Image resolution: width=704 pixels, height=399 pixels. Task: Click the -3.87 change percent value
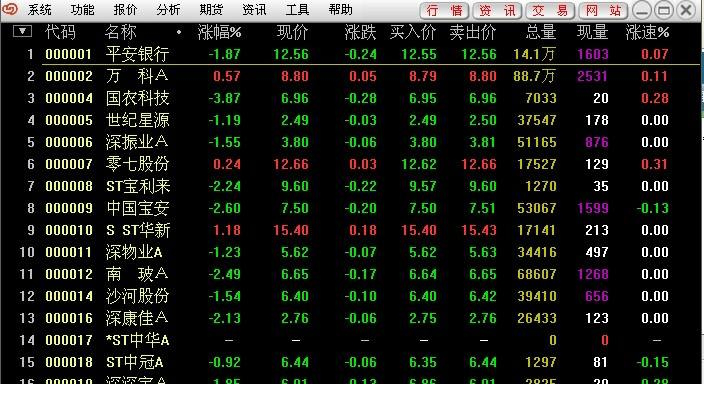click(x=224, y=98)
